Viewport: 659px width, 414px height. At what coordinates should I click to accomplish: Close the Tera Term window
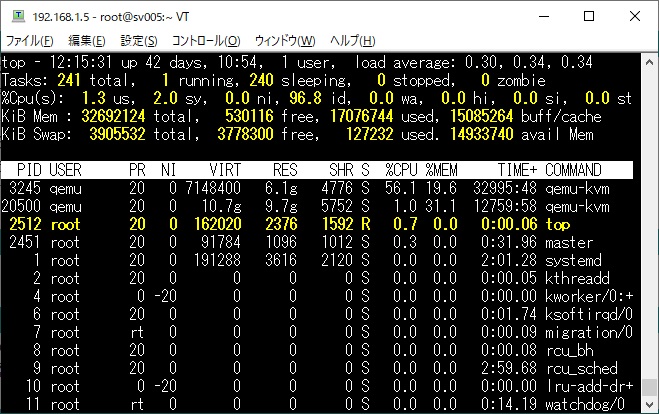tap(635, 16)
